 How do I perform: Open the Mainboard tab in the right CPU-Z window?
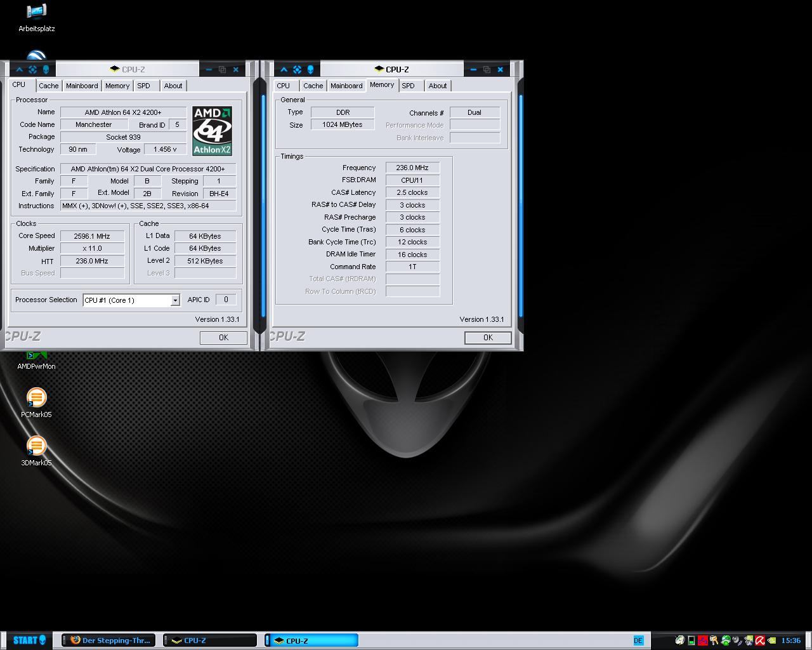coord(346,86)
